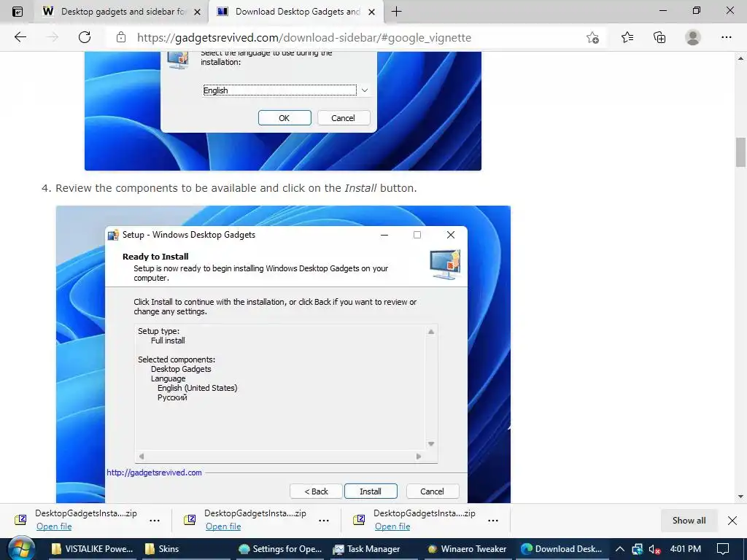The image size is (747, 560).
Task: Click Show all downloads button
Action: 689,521
